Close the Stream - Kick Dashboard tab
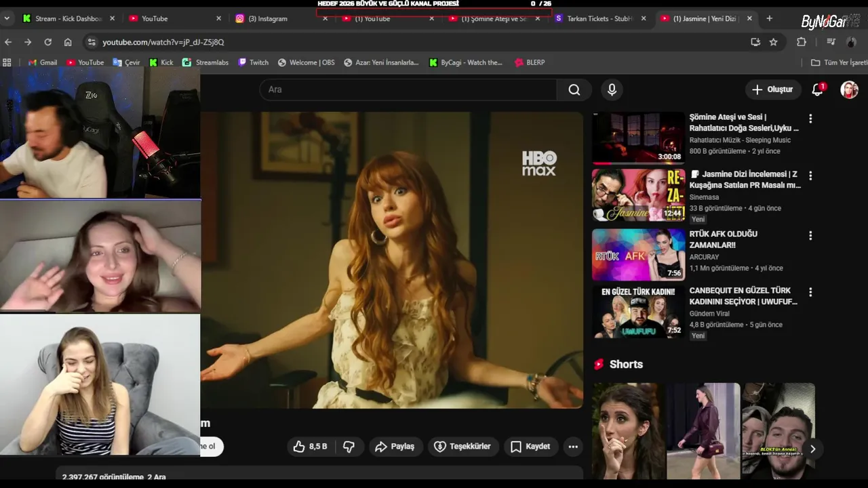 [112, 18]
